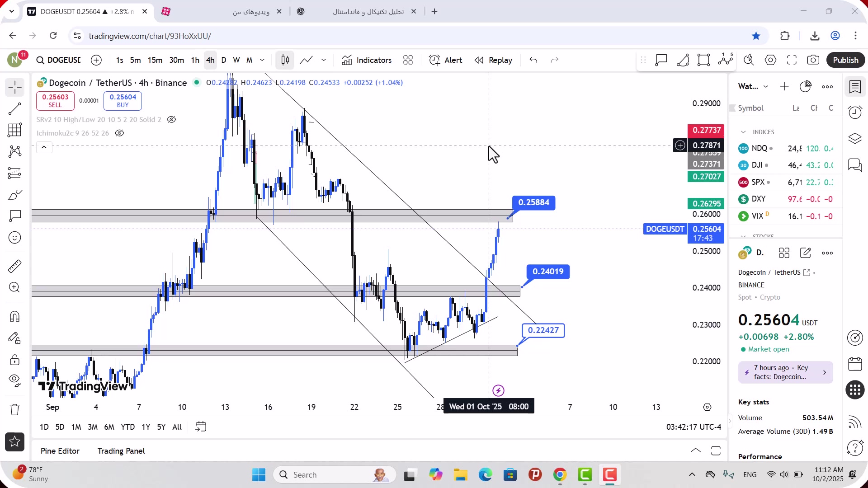Select NDQ row in watchlist
Image resolution: width=868 pixels, height=488 pixels.
tap(786, 148)
